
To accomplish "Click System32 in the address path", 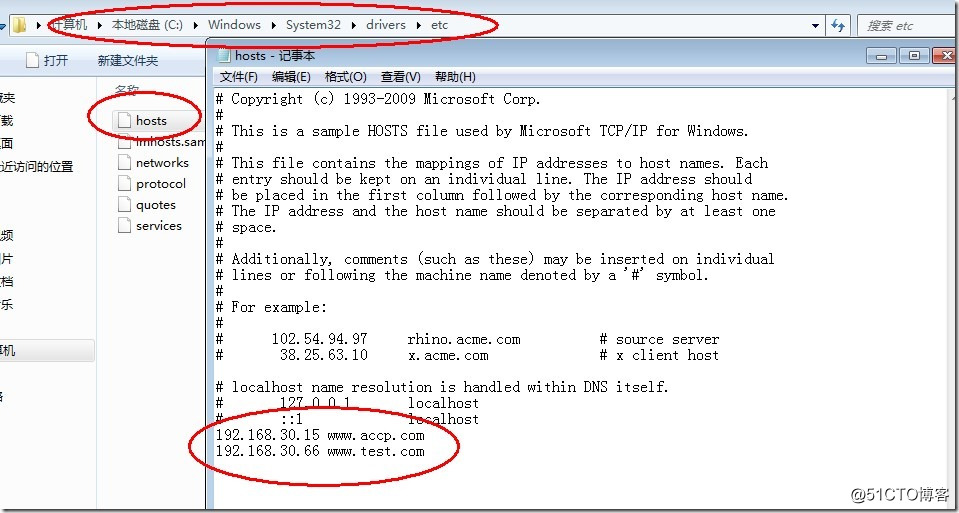I will point(311,25).
